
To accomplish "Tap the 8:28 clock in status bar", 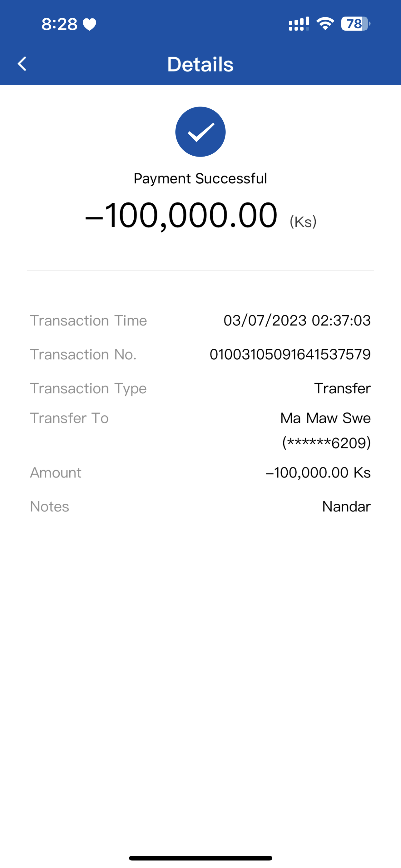I will tap(59, 24).
